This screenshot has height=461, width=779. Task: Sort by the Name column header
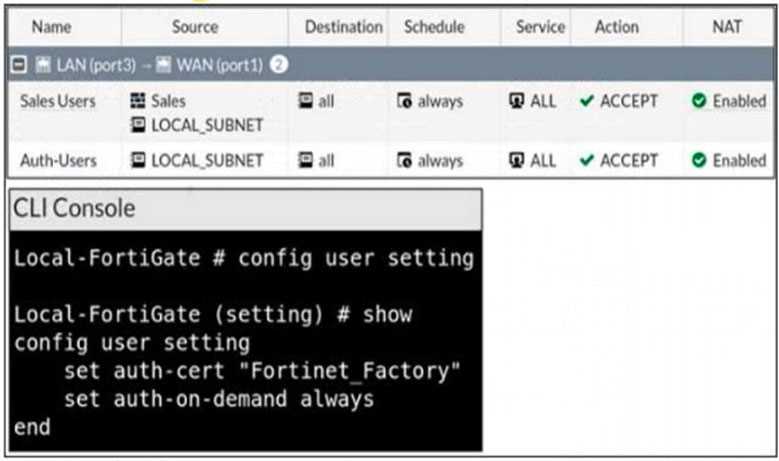click(51, 27)
